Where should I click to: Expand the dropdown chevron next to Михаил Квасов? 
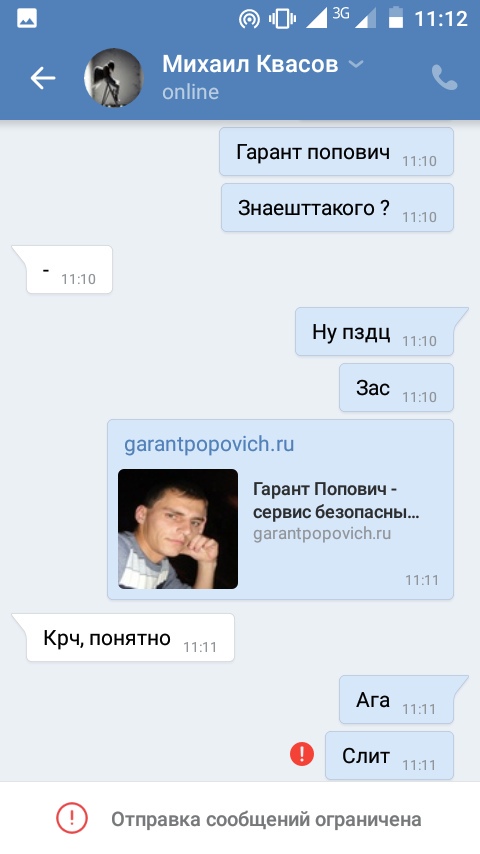pos(356,64)
